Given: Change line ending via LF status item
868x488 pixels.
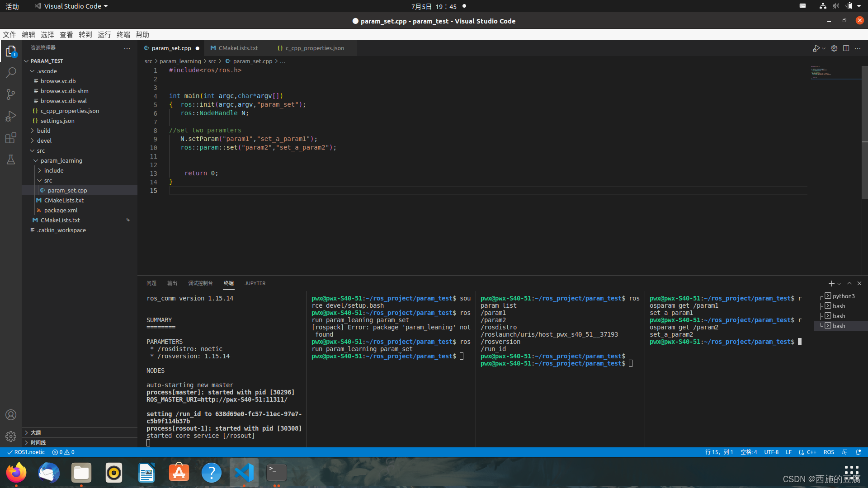Looking at the screenshot, I should (788, 452).
